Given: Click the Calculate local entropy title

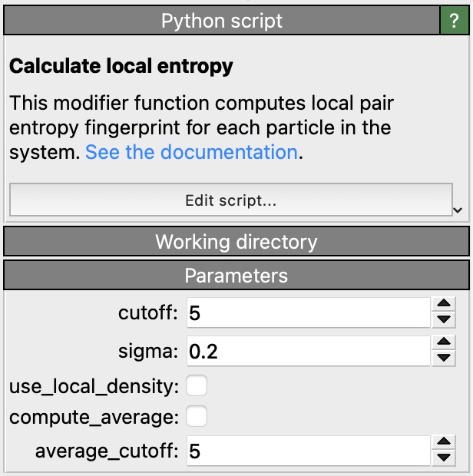Looking at the screenshot, I should tap(121, 67).
